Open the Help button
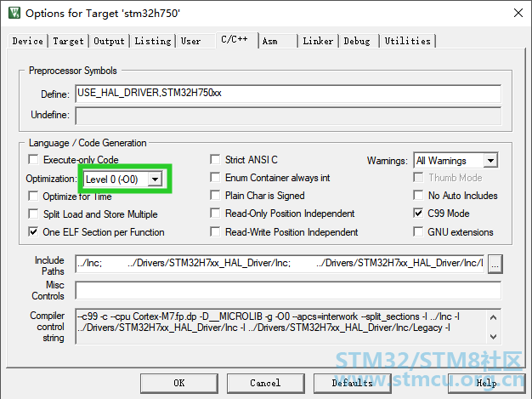532x399 pixels. tap(487, 383)
